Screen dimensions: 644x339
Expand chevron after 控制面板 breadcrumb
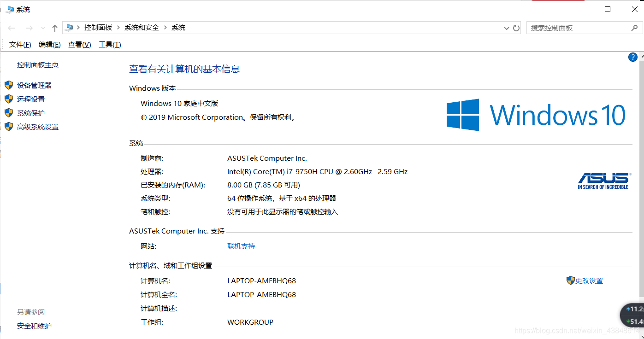click(x=118, y=28)
